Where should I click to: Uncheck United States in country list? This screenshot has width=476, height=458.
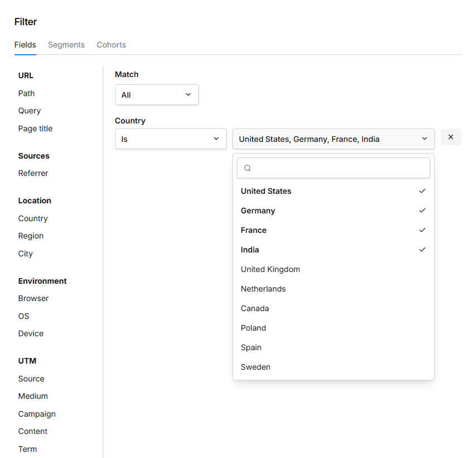coord(333,191)
